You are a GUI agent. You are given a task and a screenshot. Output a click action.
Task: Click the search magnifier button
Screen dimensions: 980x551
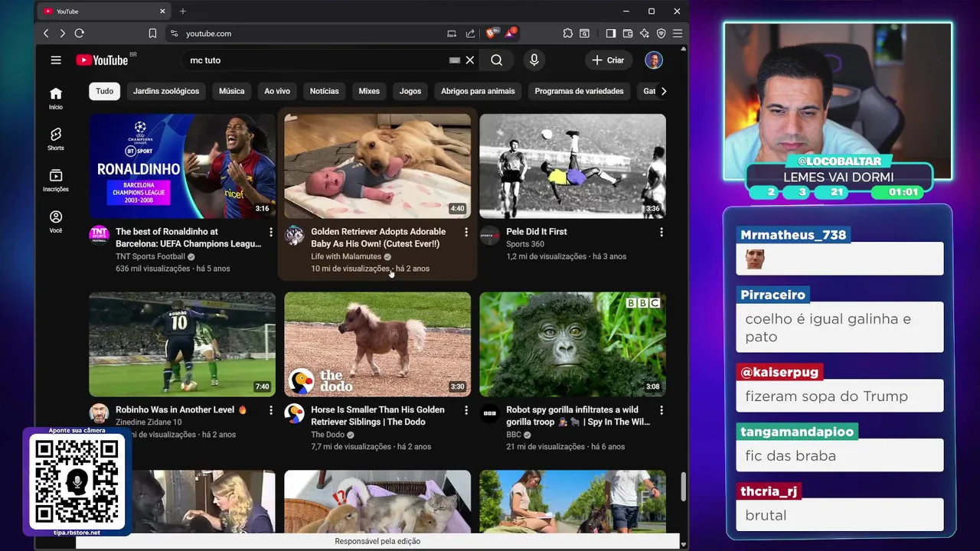coord(497,60)
